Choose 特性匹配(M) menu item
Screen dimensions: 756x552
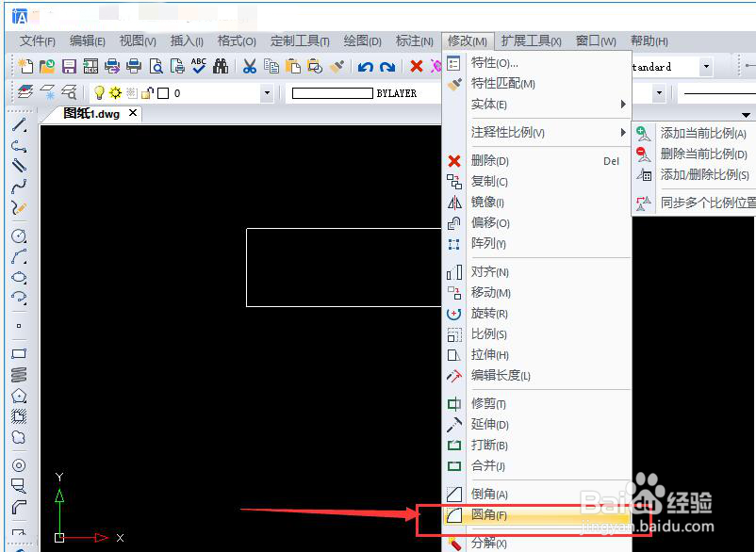536,83
